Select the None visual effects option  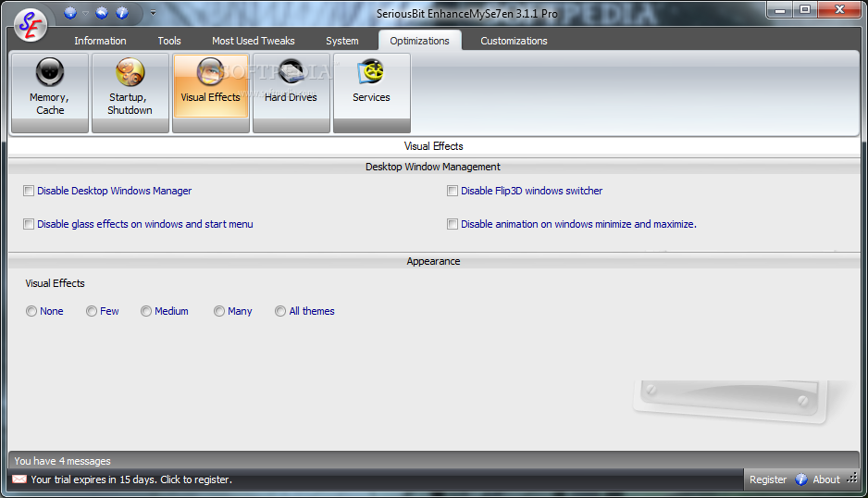31,311
